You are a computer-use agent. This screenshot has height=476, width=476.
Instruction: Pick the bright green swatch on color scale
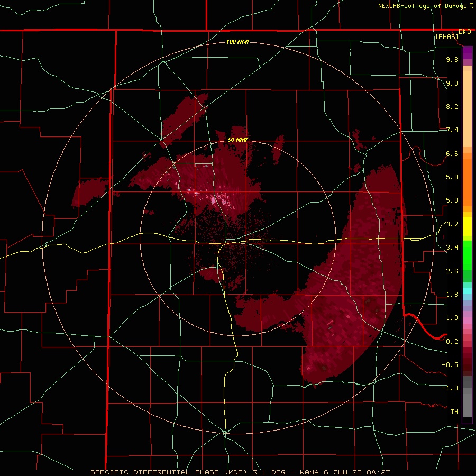(467, 255)
